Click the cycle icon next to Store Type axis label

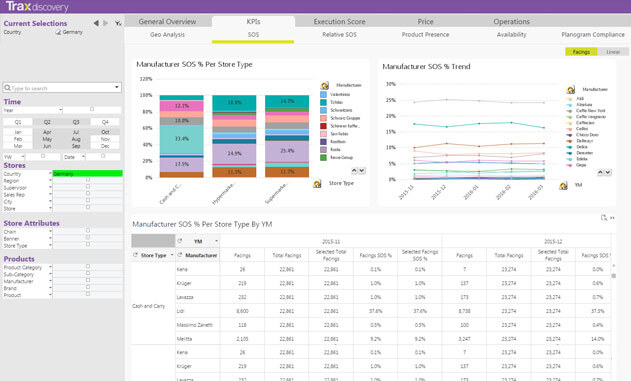317,184
